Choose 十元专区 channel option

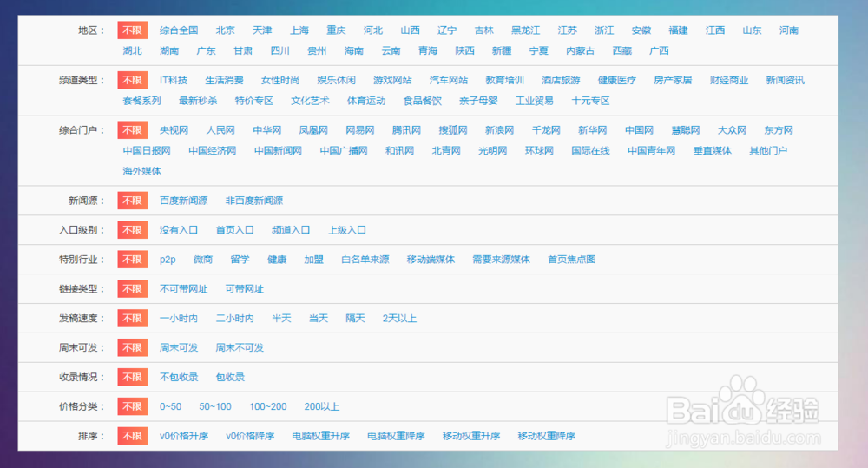tap(590, 101)
